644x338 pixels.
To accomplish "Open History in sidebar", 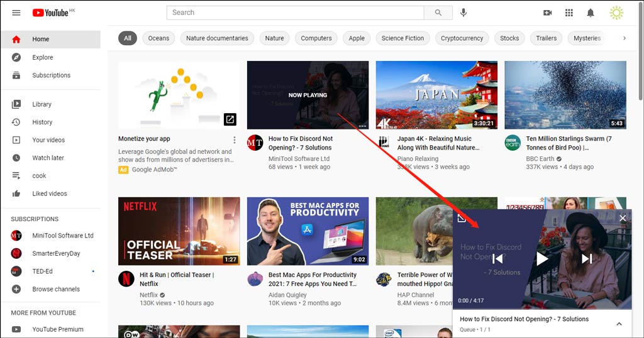I will [x=50, y=122].
